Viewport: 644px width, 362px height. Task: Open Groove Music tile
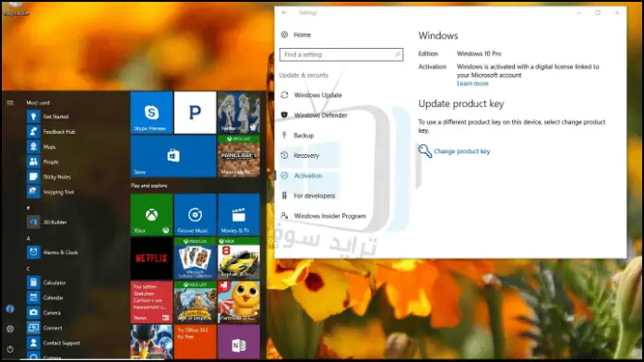(x=195, y=214)
